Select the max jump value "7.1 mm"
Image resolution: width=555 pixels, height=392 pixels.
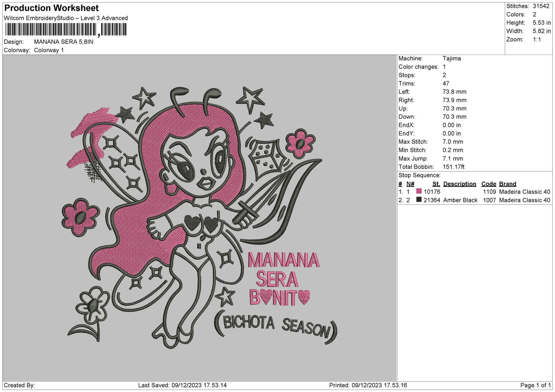pos(453,158)
